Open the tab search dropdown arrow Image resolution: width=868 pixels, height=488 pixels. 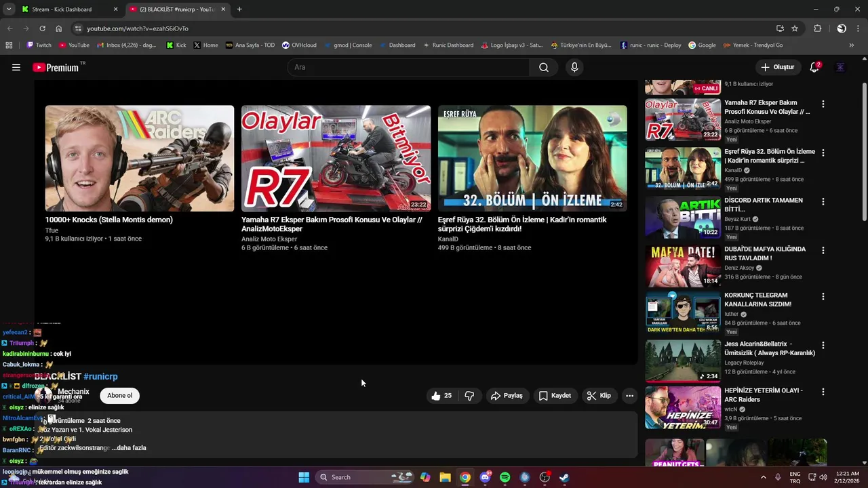pos(9,9)
